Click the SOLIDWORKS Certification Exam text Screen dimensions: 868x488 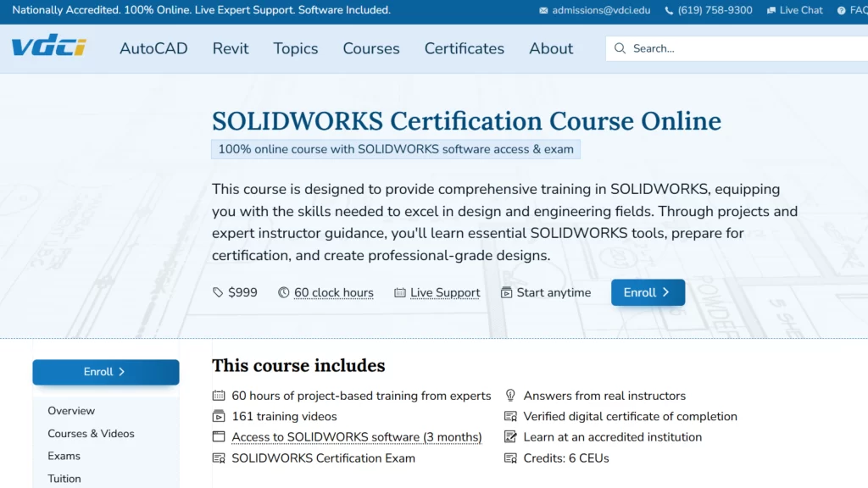pos(323,458)
